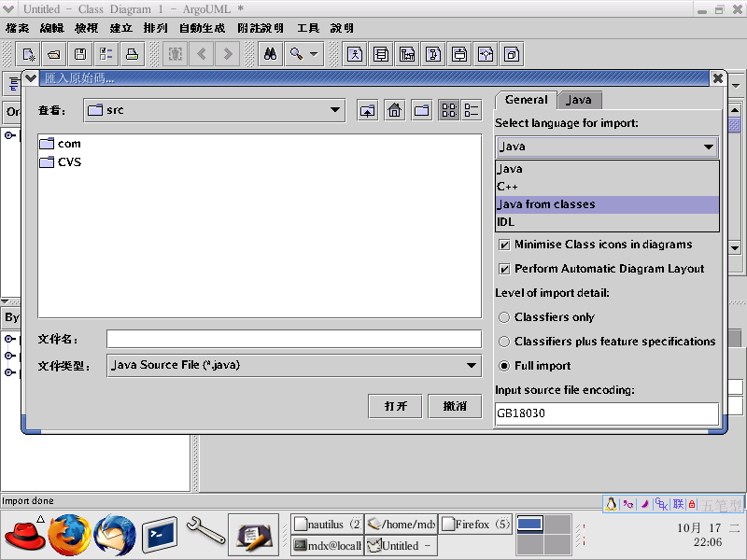
Task: Choose Java in the language list
Action: click(x=607, y=169)
